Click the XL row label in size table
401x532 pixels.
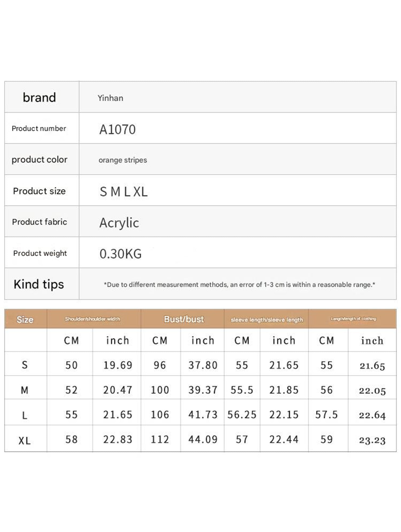point(25,441)
